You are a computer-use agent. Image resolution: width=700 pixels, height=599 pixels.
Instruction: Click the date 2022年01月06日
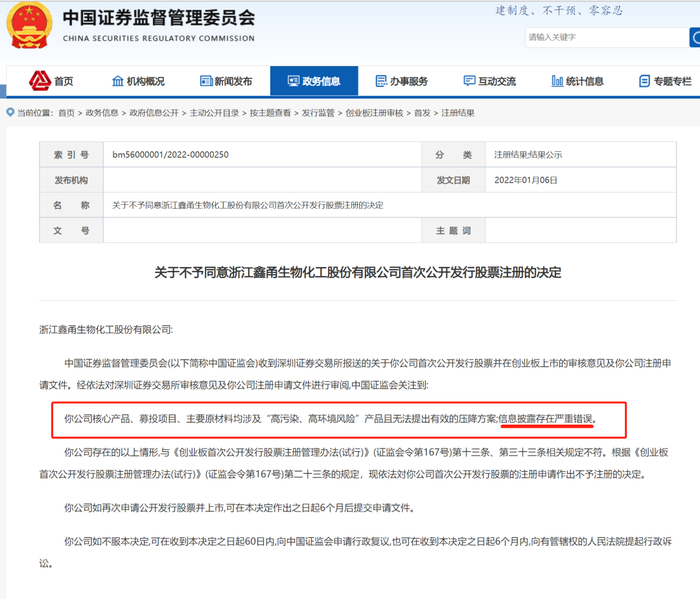[x=525, y=180]
